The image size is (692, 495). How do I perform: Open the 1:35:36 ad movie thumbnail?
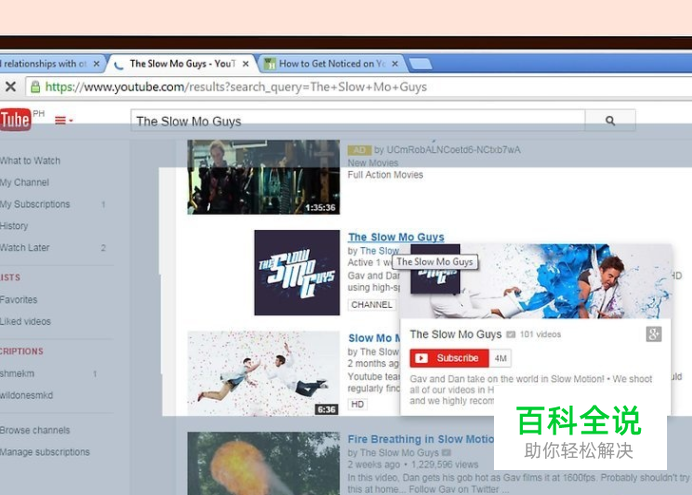(263, 177)
